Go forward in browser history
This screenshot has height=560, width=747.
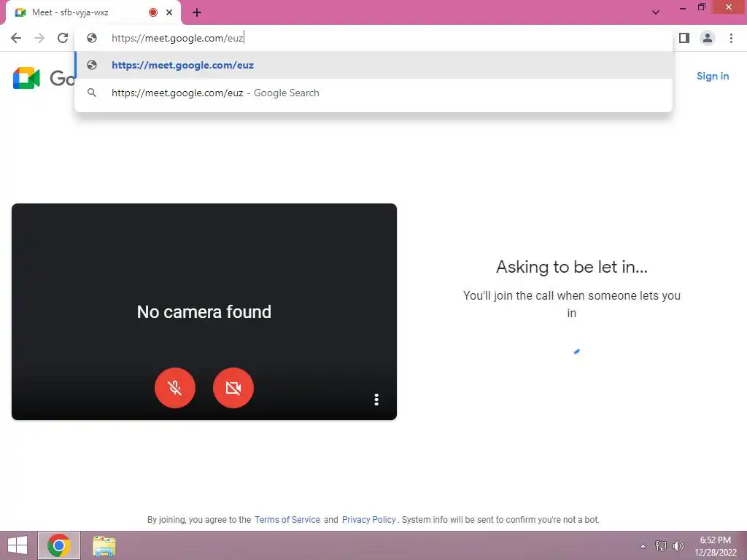[x=39, y=38]
